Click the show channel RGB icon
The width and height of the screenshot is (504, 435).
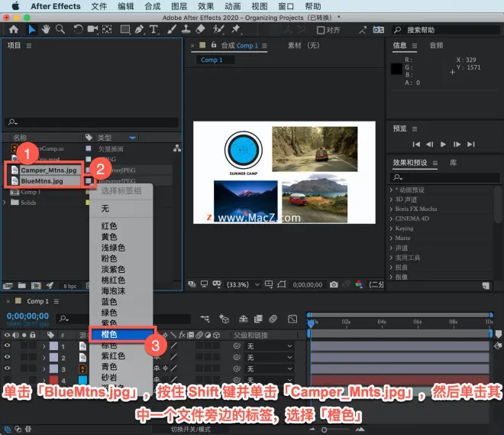359,284
